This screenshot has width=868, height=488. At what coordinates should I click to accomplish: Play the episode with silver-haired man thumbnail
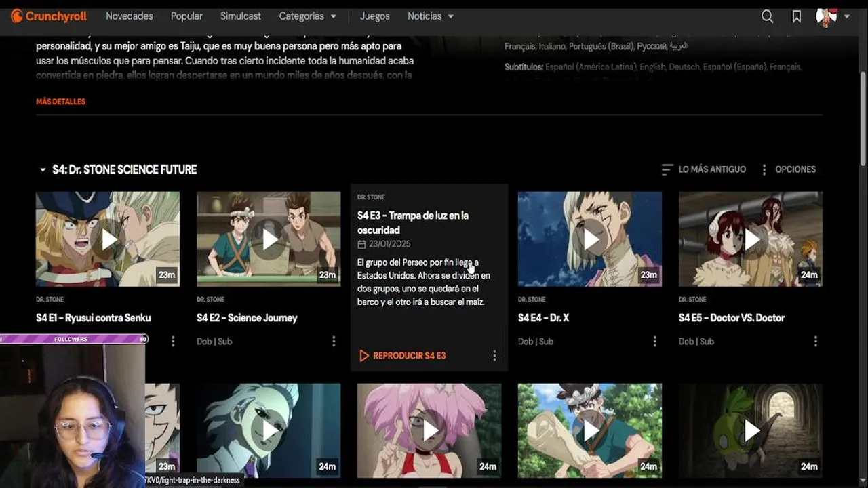(x=269, y=430)
